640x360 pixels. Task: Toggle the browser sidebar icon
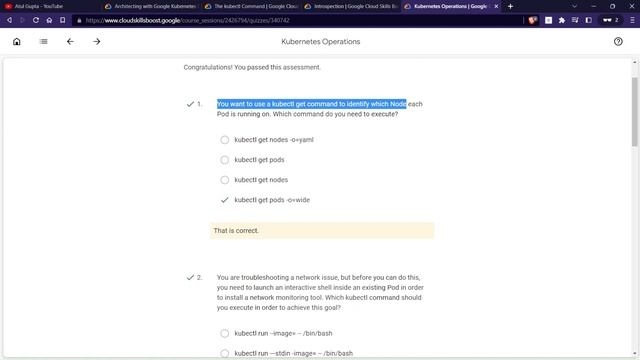point(589,20)
